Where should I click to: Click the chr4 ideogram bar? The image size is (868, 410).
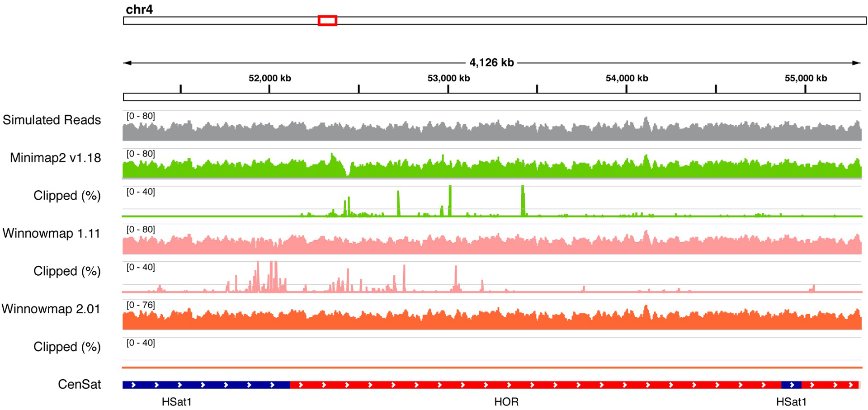tap(495, 21)
